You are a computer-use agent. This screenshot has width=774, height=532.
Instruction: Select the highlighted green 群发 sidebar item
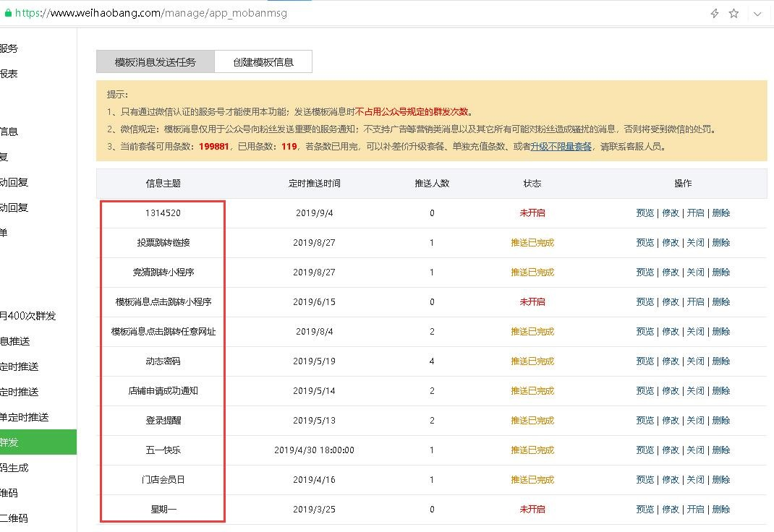pos(38,442)
